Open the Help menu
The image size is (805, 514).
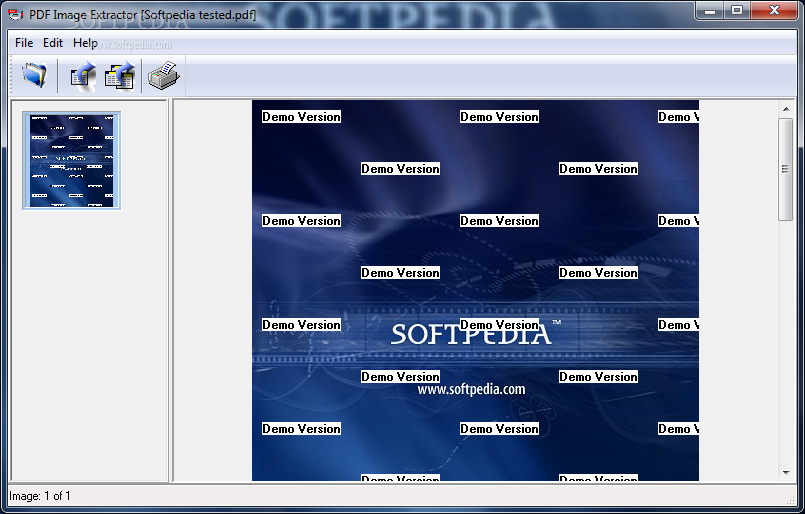85,43
